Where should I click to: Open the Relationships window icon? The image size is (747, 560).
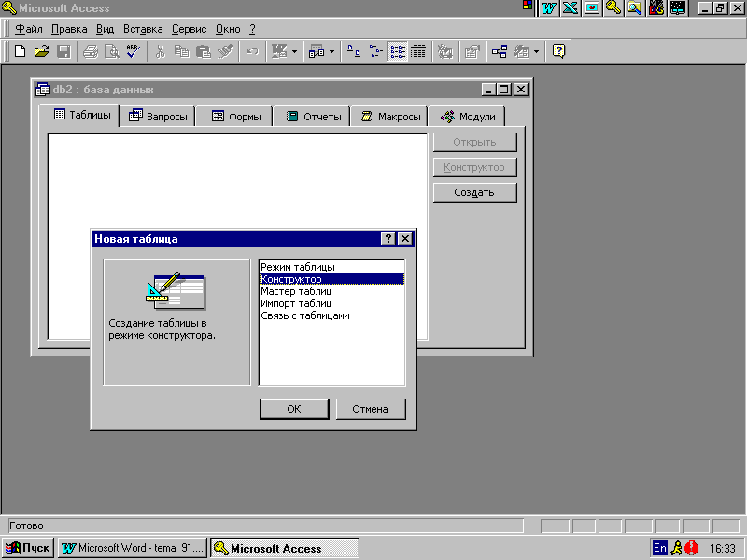[x=499, y=51]
